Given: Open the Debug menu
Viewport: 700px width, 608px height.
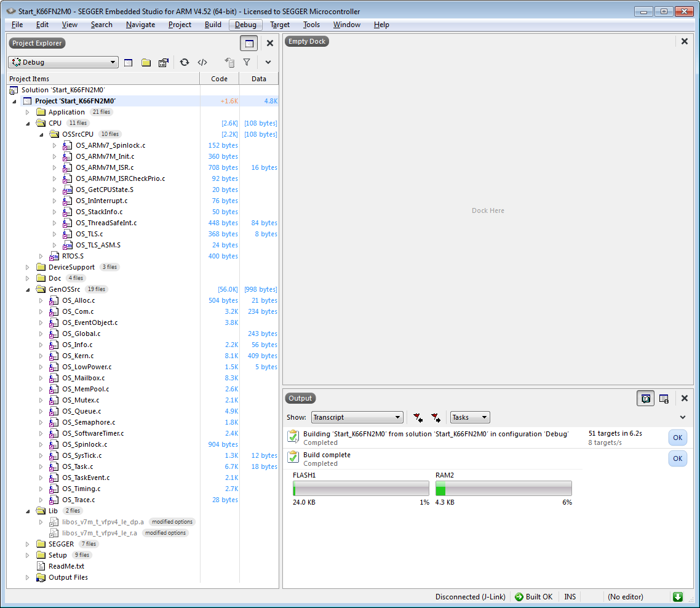Looking at the screenshot, I should coord(245,25).
